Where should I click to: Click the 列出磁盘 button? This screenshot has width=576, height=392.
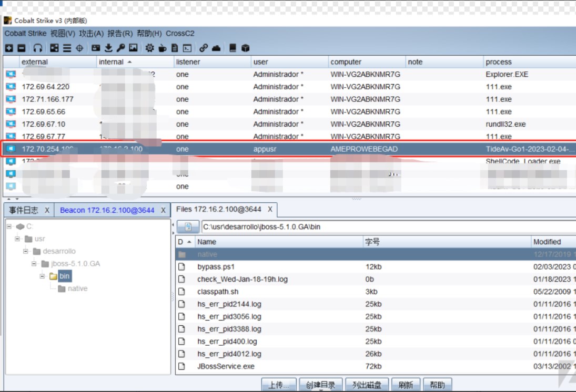click(367, 385)
